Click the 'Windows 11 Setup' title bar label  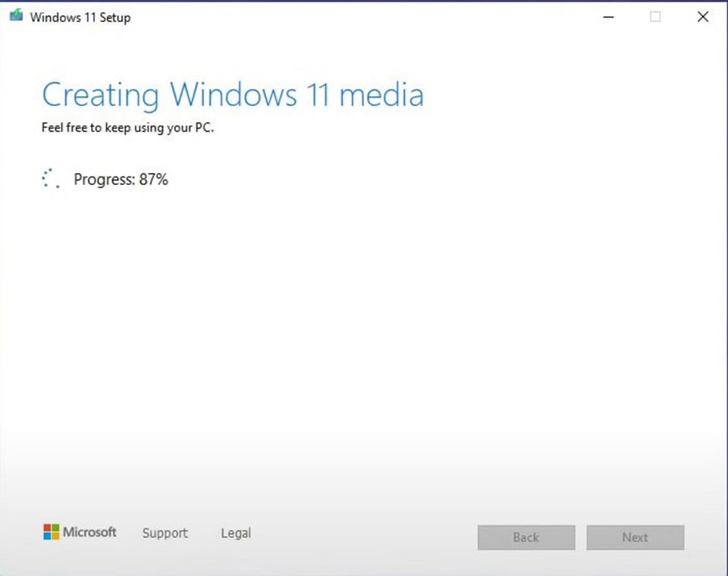pyautogui.click(x=83, y=16)
